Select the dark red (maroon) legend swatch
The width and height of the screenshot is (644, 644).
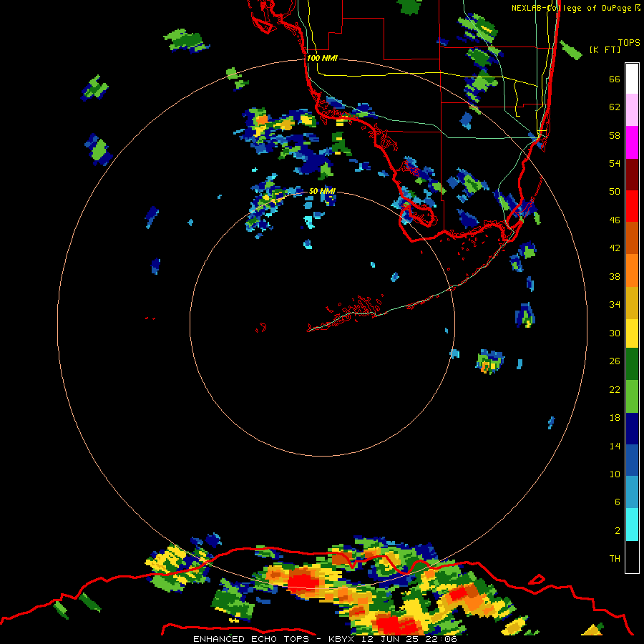(632, 175)
